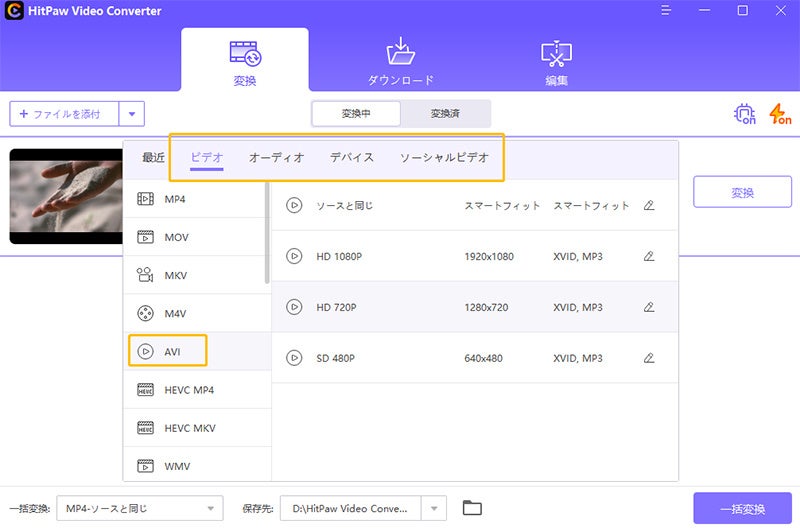Choose the HEVC MP4 format icon
800x528 pixels.
pyautogui.click(x=145, y=390)
